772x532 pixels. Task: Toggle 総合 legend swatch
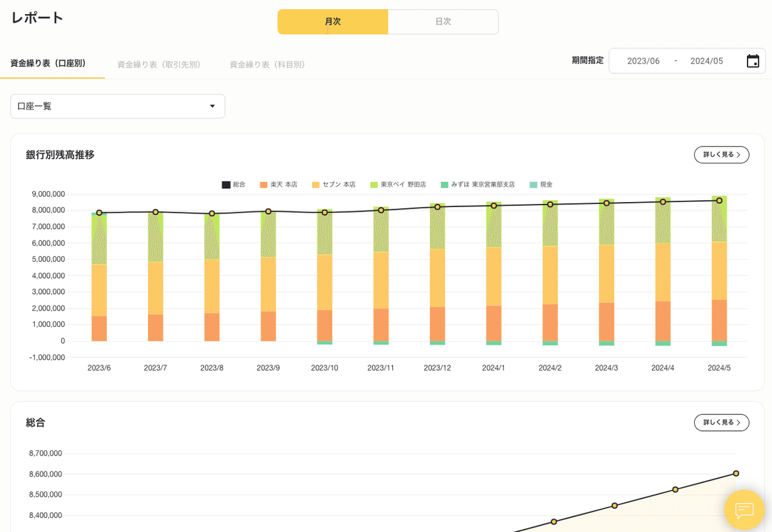click(226, 185)
